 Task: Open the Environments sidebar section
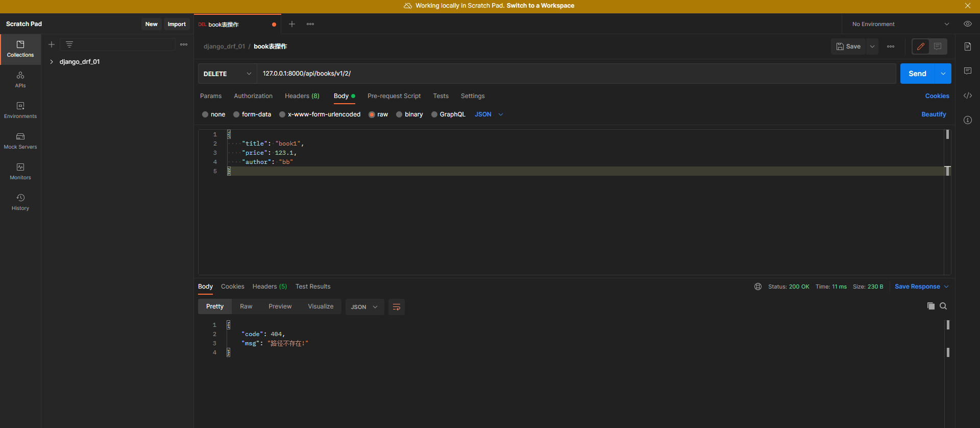click(x=20, y=110)
